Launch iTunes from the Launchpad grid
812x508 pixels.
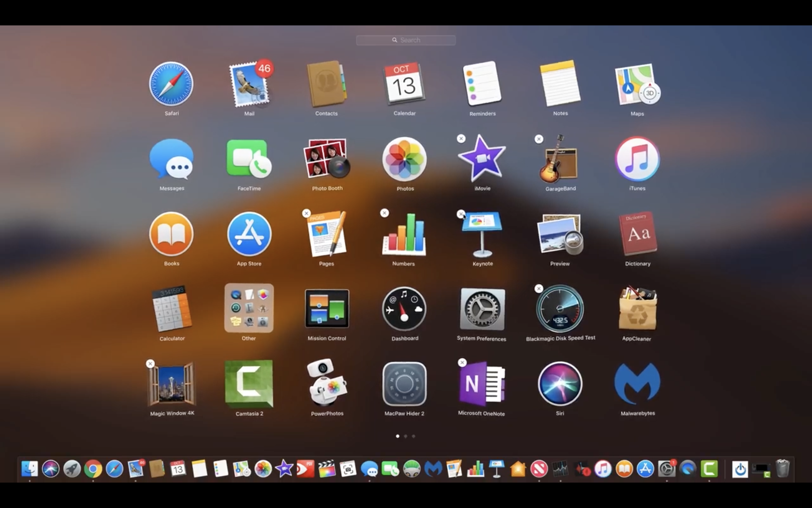pyautogui.click(x=637, y=159)
